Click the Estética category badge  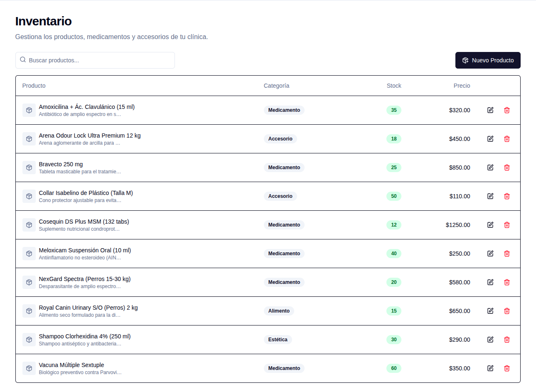coord(278,340)
